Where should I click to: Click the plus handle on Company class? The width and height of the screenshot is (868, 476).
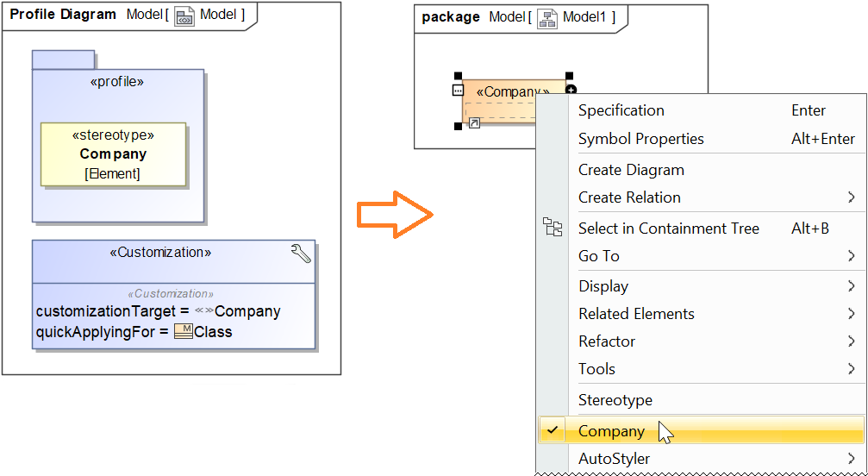(571, 90)
